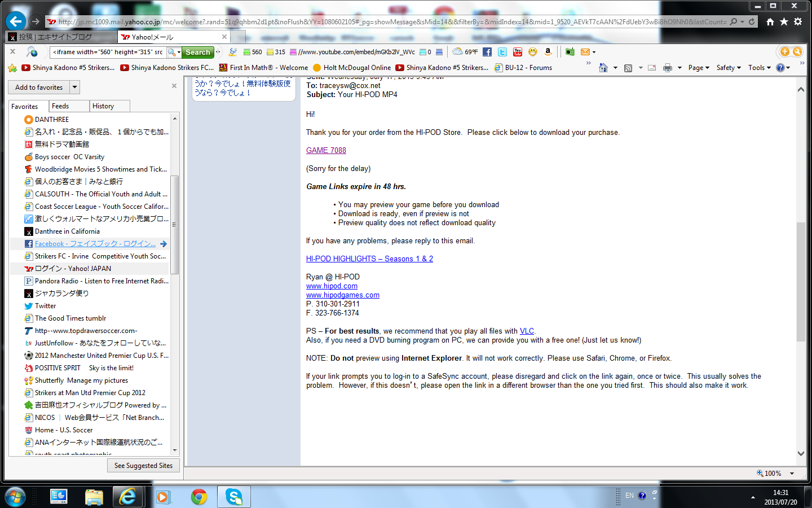Click the Add to favorites button

(39, 87)
